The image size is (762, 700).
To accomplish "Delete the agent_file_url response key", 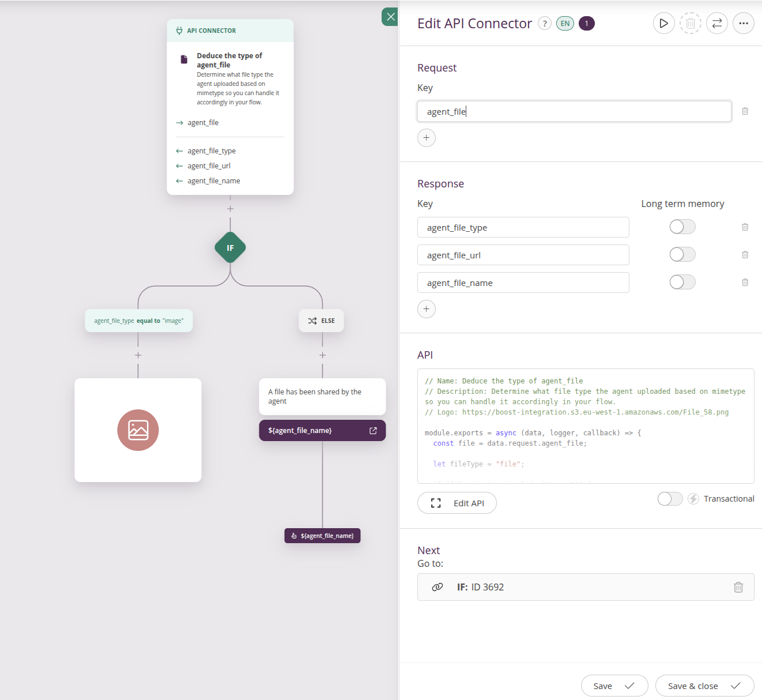I will point(745,255).
